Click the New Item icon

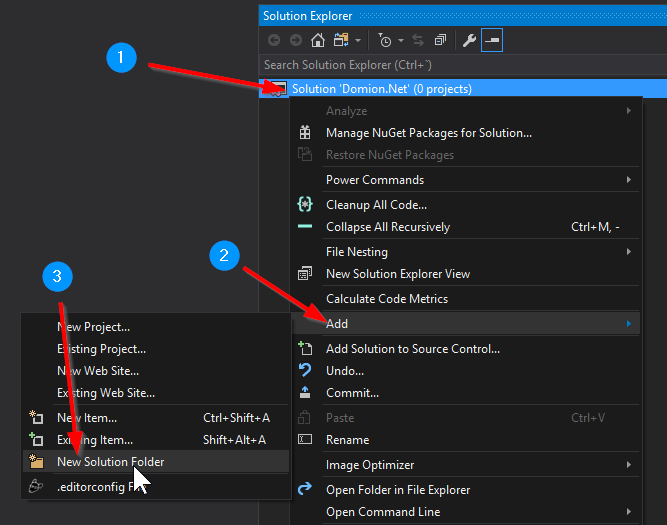pos(36,417)
